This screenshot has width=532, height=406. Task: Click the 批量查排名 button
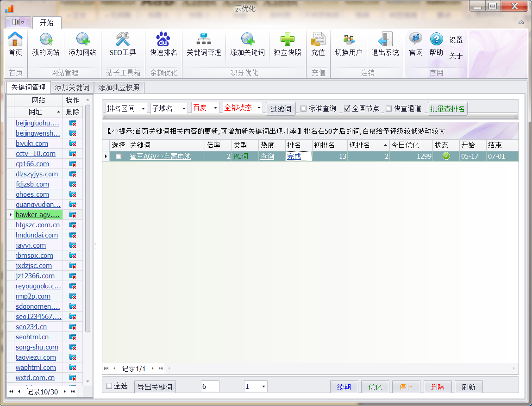click(x=447, y=108)
